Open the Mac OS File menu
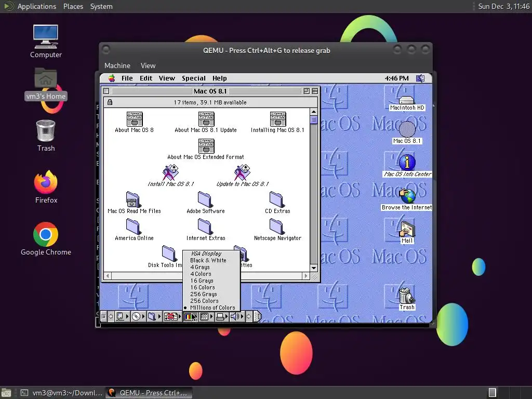This screenshot has height=399, width=532. click(127, 78)
